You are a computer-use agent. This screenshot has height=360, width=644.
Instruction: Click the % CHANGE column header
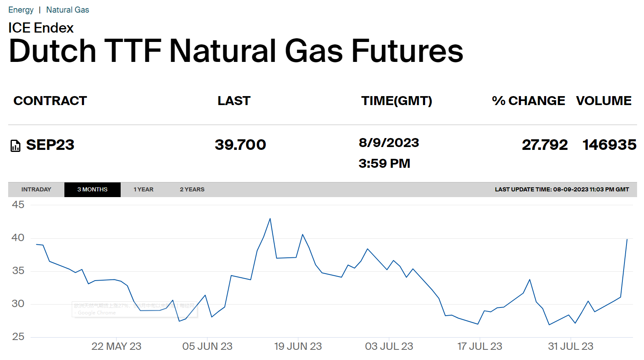[528, 101]
